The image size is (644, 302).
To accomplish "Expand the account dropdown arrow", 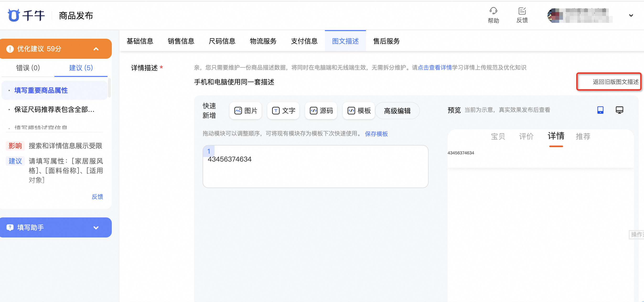I will pos(631,16).
